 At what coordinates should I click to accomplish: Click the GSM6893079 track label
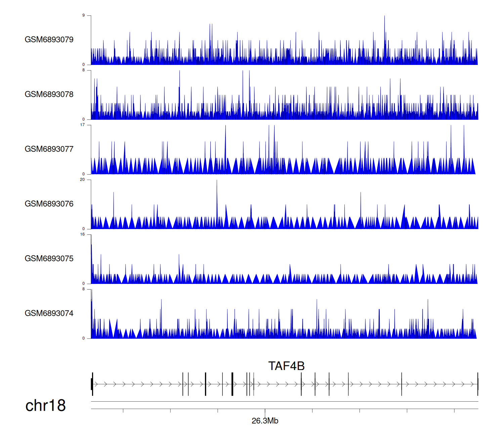coord(49,40)
